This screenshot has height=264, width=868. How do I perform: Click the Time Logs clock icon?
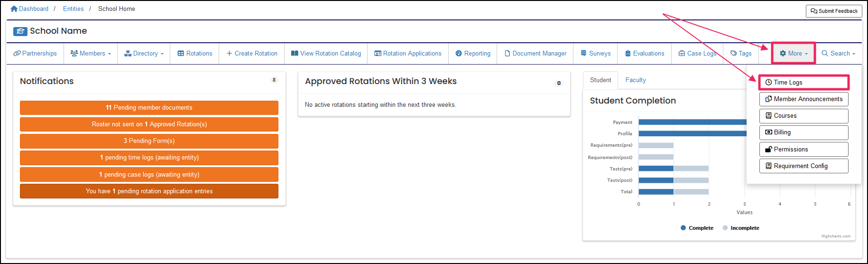click(769, 82)
